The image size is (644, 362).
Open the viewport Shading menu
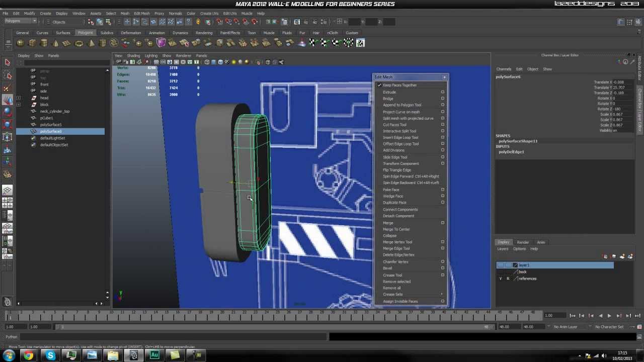pos(133,56)
